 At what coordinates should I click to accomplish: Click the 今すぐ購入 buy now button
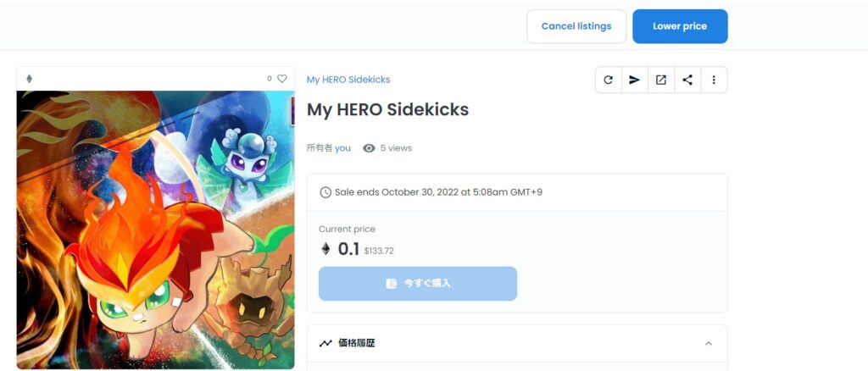(418, 284)
